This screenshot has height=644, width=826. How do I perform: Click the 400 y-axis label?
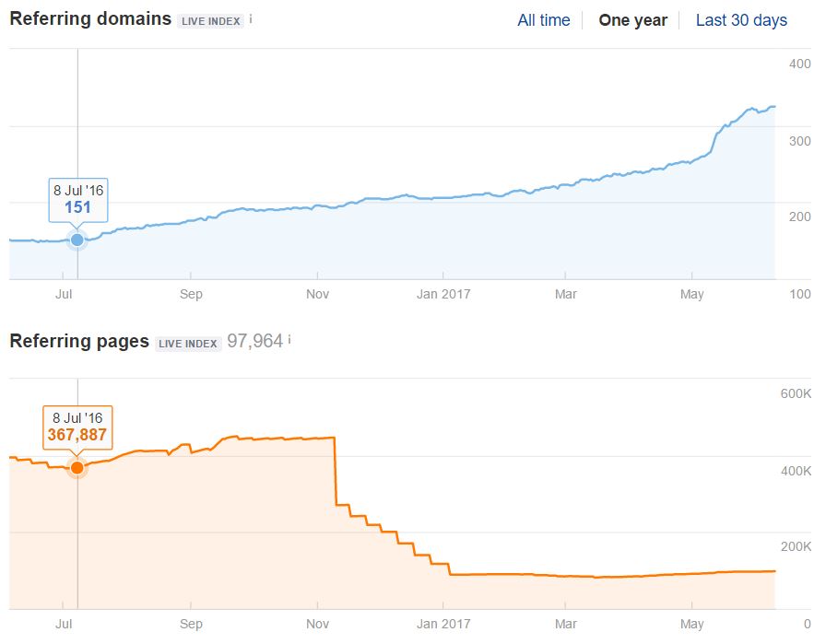point(799,64)
